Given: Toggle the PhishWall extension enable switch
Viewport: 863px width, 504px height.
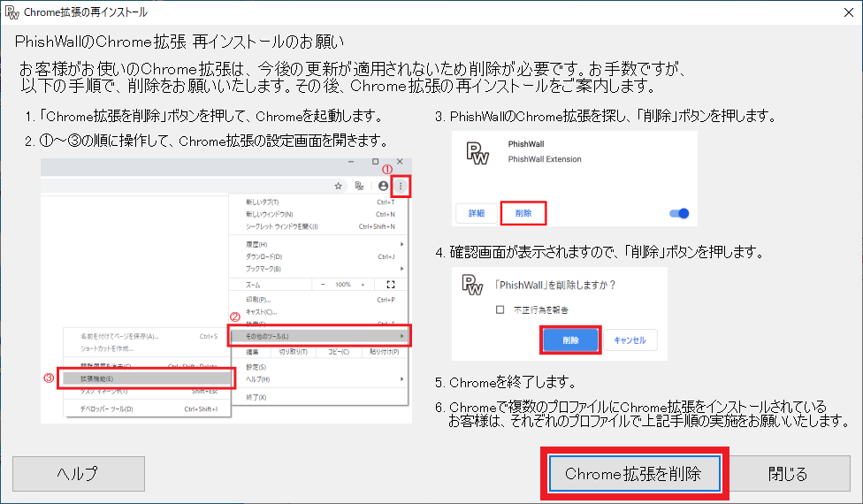Looking at the screenshot, I should point(679,213).
